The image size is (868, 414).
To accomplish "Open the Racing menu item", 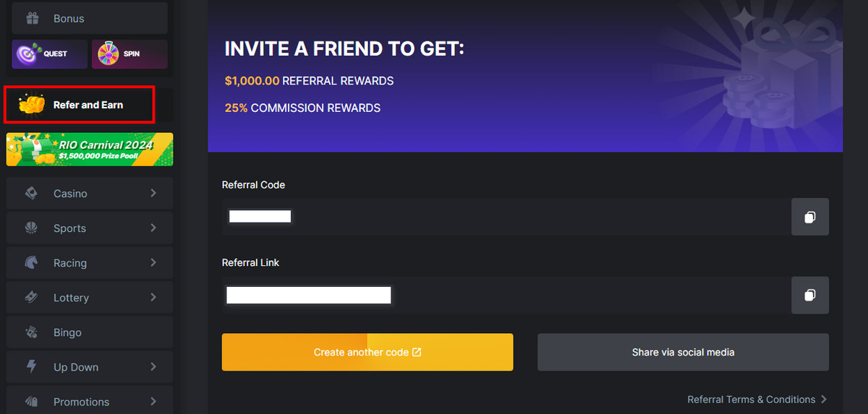I will coord(70,263).
